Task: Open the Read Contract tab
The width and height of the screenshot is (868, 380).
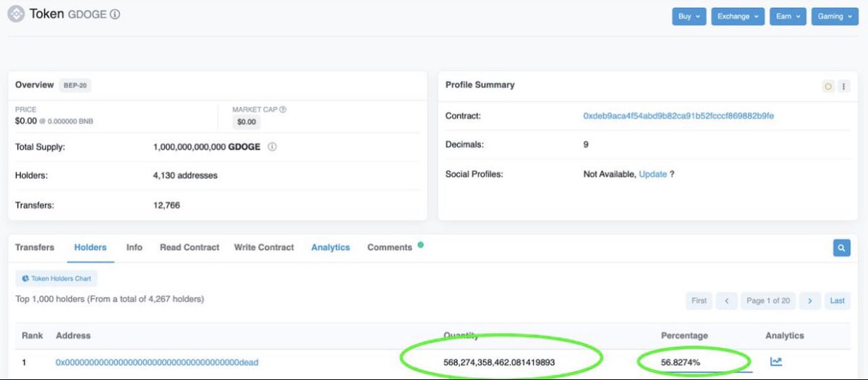Action: tap(190, 247)
